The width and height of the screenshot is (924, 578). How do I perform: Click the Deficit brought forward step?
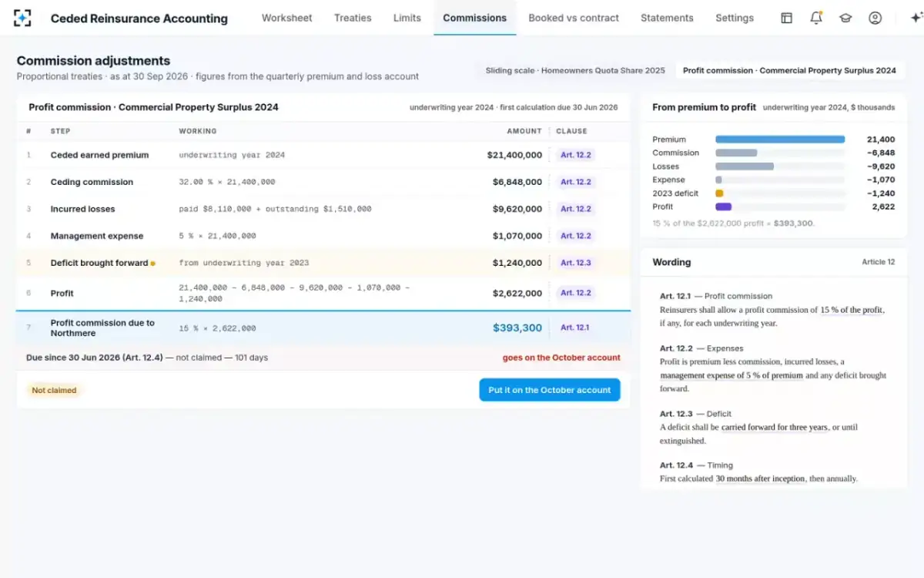[x=99, y=263]
